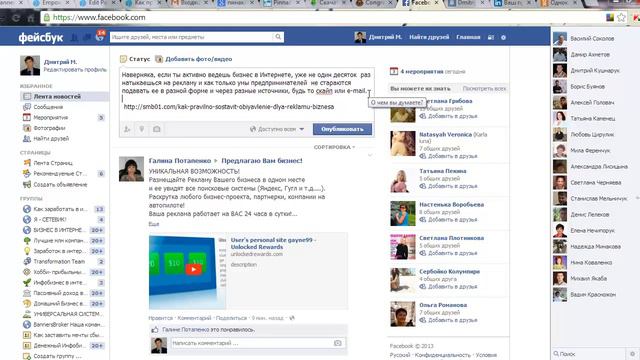Click the like thumbs-up icon under post
Viewport: 640px width, 360px height.
(155, 329)
